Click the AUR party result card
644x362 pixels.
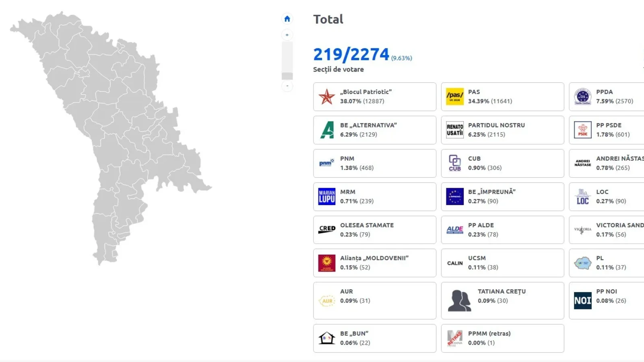(374, 301)
